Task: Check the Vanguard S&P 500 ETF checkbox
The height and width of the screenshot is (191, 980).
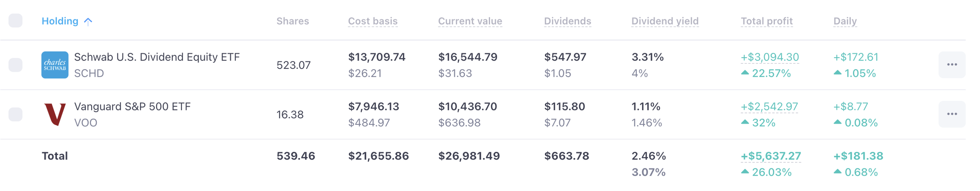Action: coord(16,114)
